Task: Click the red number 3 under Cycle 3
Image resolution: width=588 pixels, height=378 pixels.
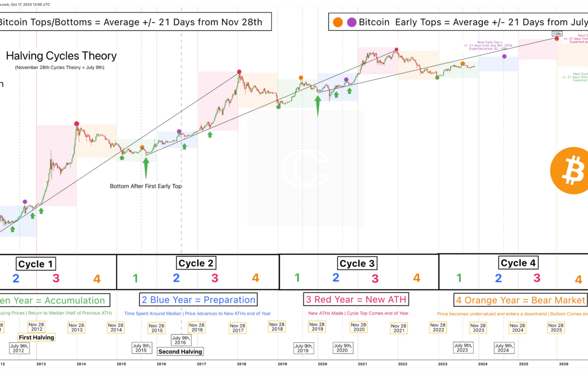Action: click(x=374, y=278)
